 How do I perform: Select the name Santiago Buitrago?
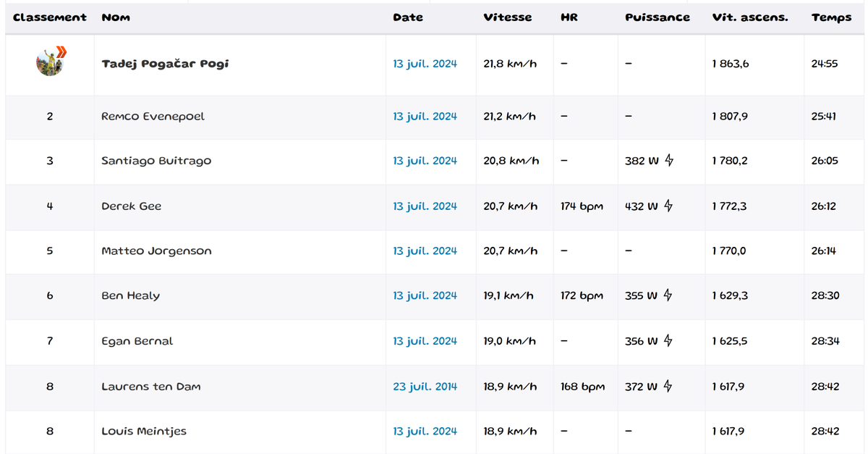point(156,161)
